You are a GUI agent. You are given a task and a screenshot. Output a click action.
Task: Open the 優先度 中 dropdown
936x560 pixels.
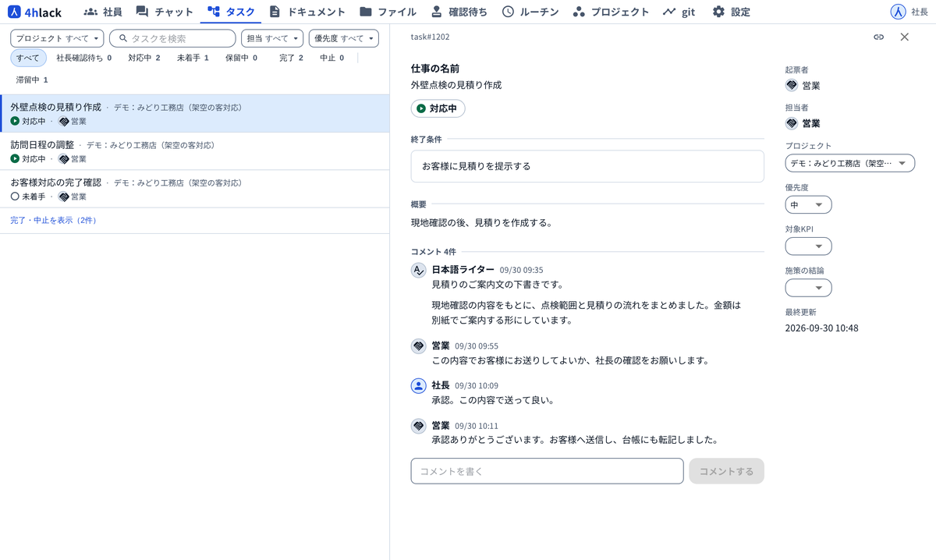pos(808,205)
